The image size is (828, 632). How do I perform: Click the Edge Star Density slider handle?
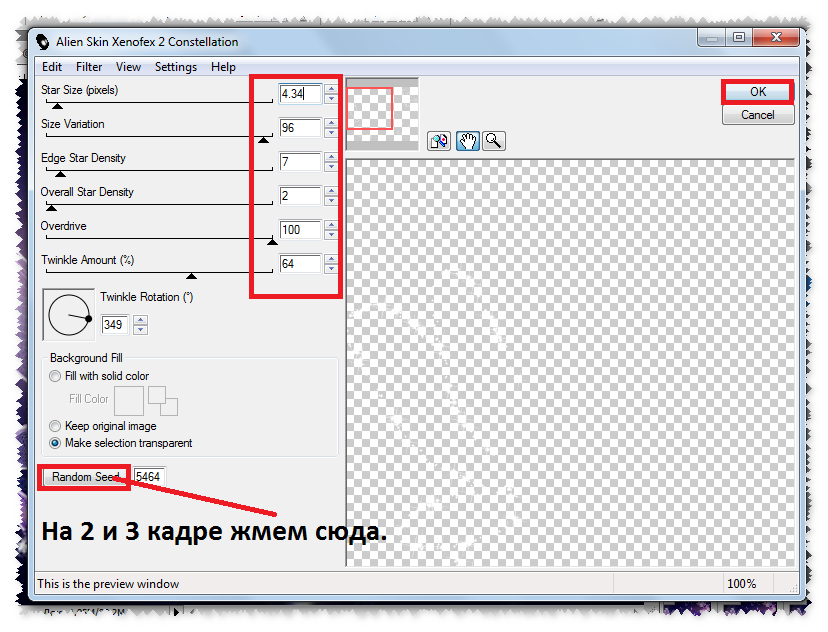point(61,174)
